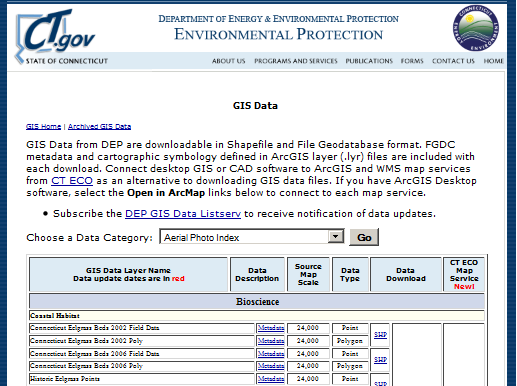Follow the GIS Home link
This screenshot has height=386, width=517.
[44, 126]
